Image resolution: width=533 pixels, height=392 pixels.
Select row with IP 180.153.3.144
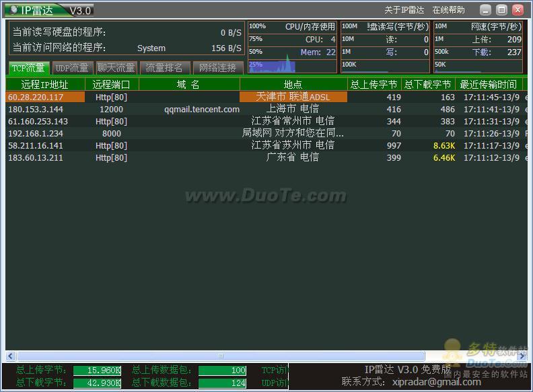click(x=36, y=109)
